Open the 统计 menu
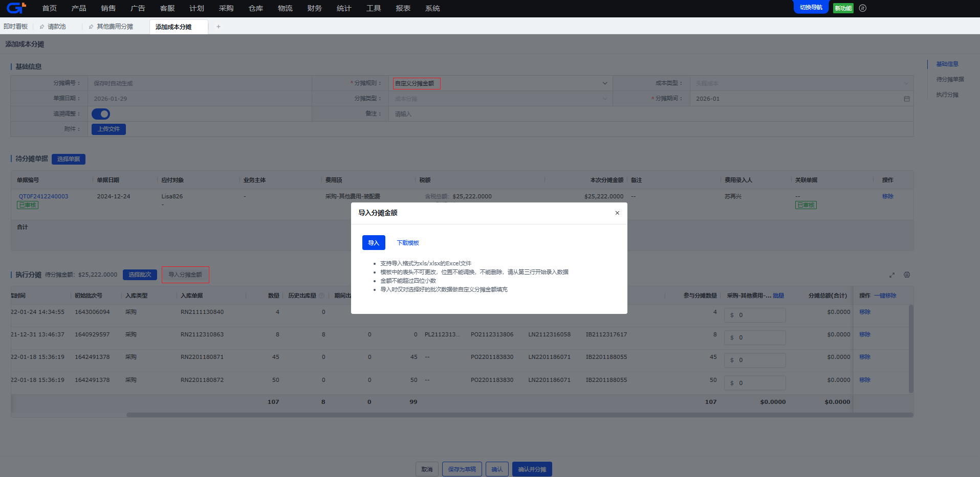Viewport: 980px width, 477px height. (x=344, y=8)
